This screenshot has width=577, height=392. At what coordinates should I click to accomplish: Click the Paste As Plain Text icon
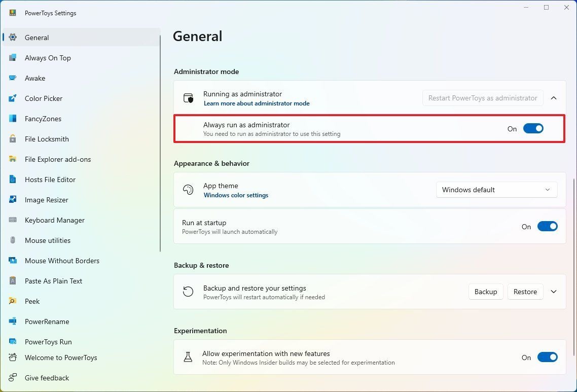pyautogui.click(x=13, y=280)
